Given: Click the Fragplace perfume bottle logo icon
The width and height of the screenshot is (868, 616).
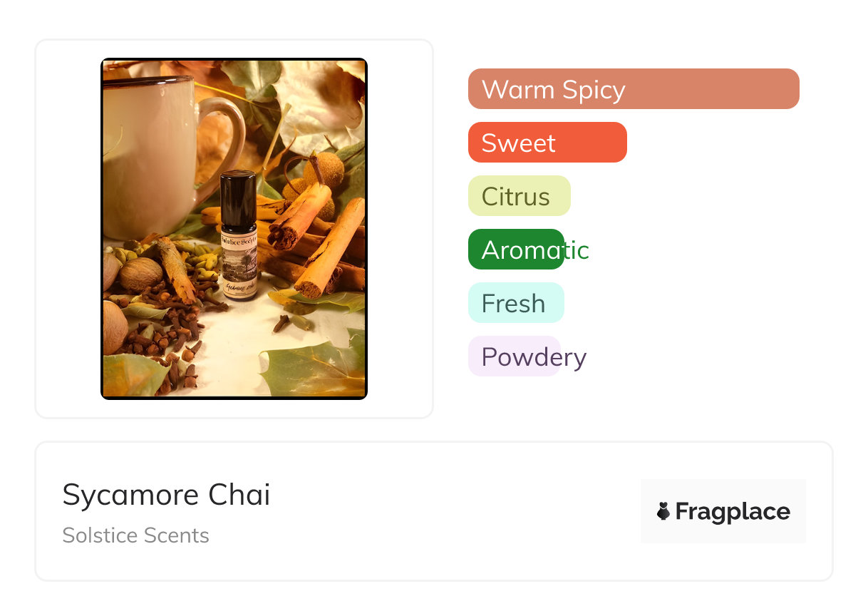Looking at the screenshot, I should pyautogui.click(x=663, y=511).
